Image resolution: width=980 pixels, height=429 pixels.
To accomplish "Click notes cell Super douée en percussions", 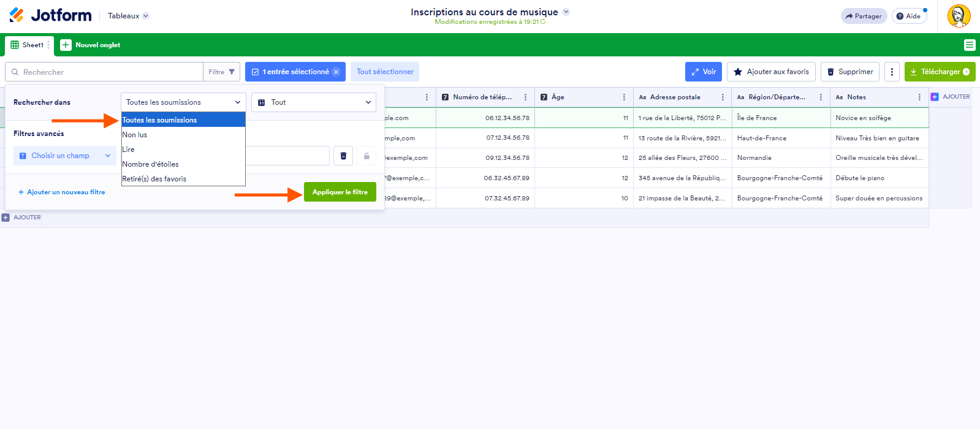I will click(x=880, y=198).
